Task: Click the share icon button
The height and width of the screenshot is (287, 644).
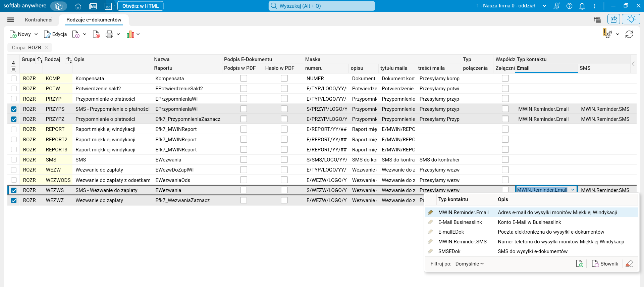Action: [614, 19]
